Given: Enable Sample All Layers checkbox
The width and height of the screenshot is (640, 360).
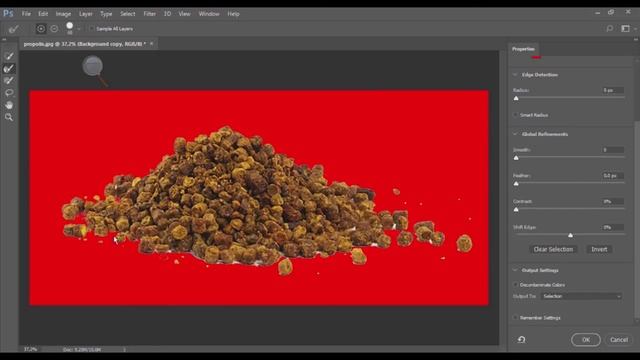Looking at the screenshot, I should point(91,29).
